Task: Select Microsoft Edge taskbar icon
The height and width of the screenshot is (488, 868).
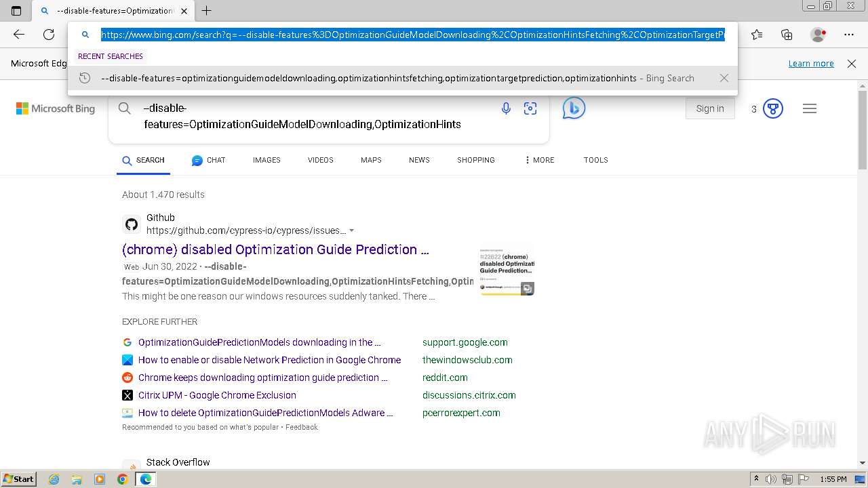Action: (146, 479)
